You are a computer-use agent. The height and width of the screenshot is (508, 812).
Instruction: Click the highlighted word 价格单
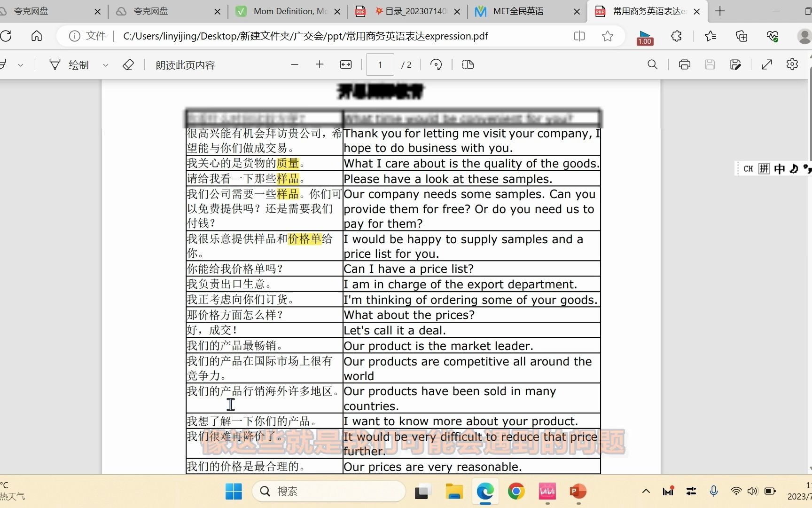pyautogui.click(x=305, y=239)
